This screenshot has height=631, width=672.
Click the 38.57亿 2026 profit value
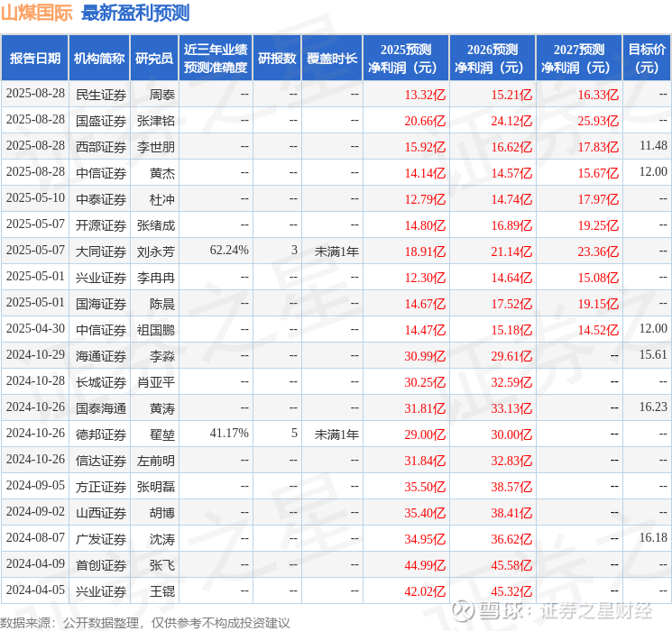point(511,487)
